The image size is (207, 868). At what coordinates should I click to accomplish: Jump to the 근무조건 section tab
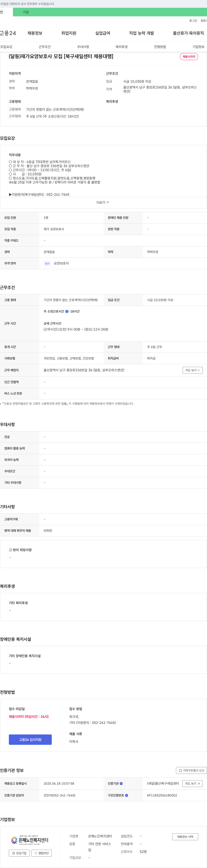(44, 47)
